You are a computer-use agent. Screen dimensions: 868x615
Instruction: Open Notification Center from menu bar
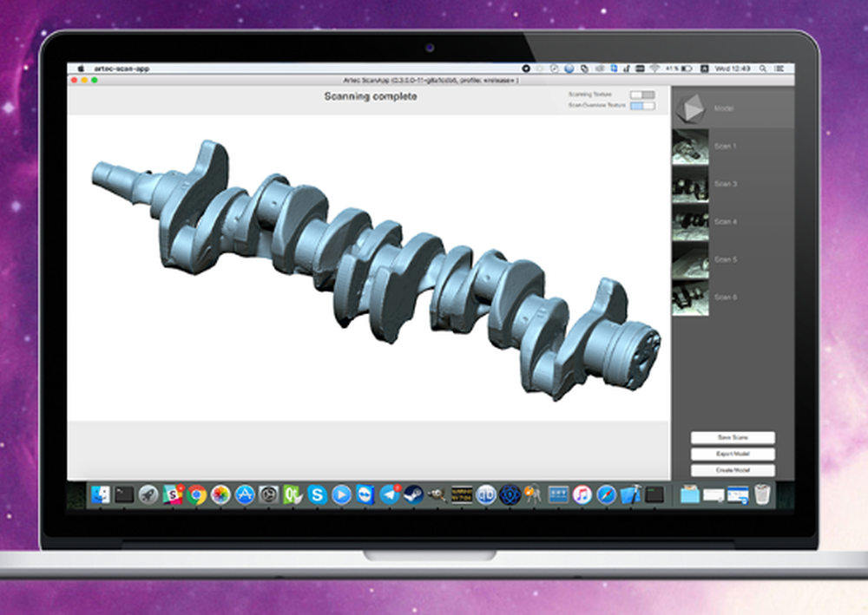tap(779, 69)
